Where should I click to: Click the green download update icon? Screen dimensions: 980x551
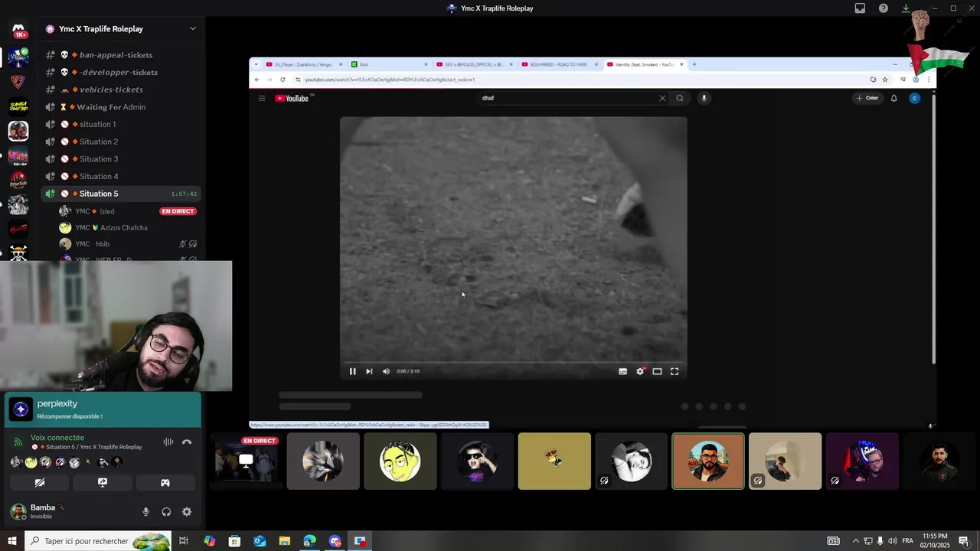906,8
